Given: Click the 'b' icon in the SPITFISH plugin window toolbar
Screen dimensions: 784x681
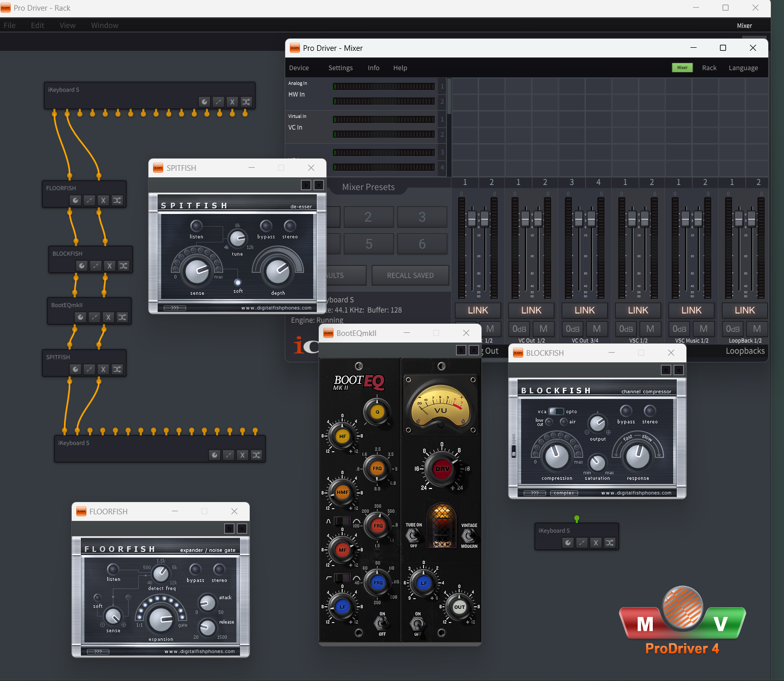Looking at the screenshot, I should point(306,185).
